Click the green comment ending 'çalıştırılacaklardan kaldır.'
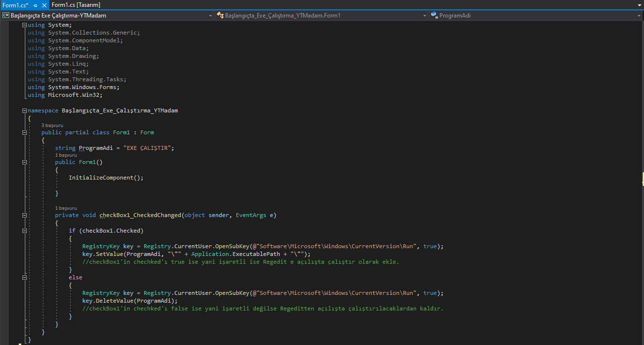 coord(263,309)
